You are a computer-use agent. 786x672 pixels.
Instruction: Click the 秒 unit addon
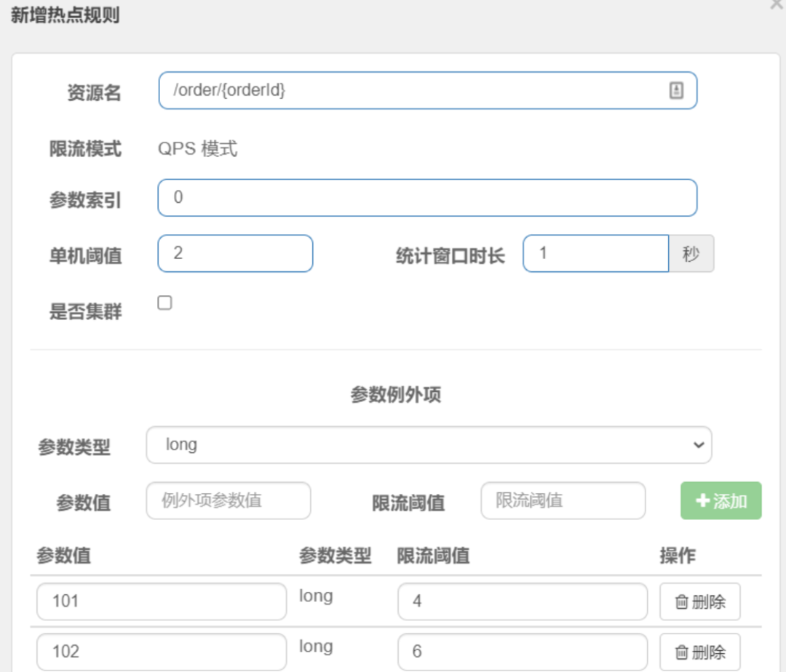coord(691,253)
